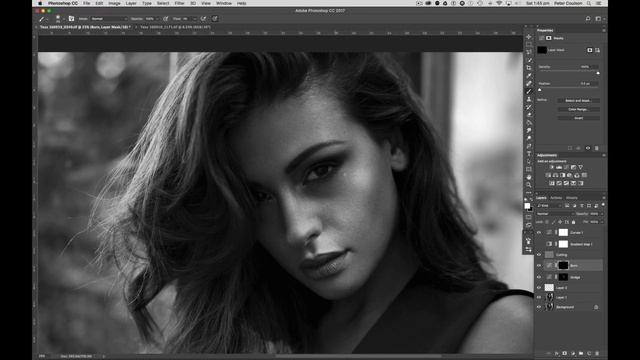Hide the Burn layer
Viewport: 640px width, 360px height.
click(539, 266)
